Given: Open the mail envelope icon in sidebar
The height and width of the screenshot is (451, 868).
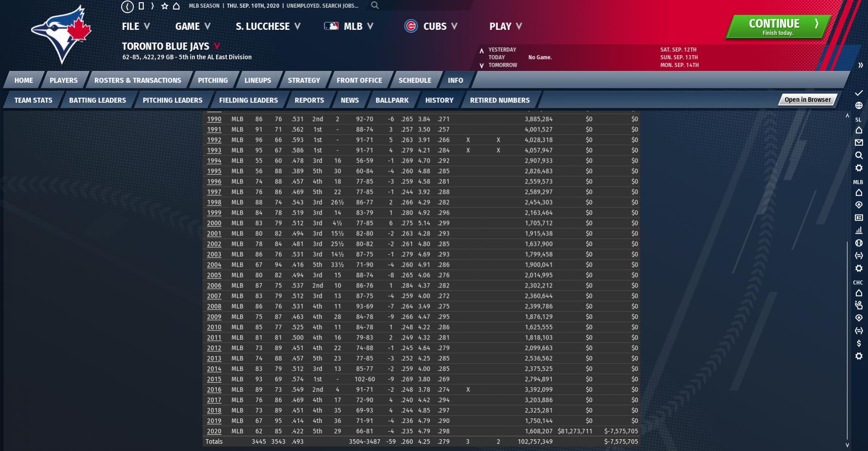Looking at the screenshot, I should click(x=859, y=143).
